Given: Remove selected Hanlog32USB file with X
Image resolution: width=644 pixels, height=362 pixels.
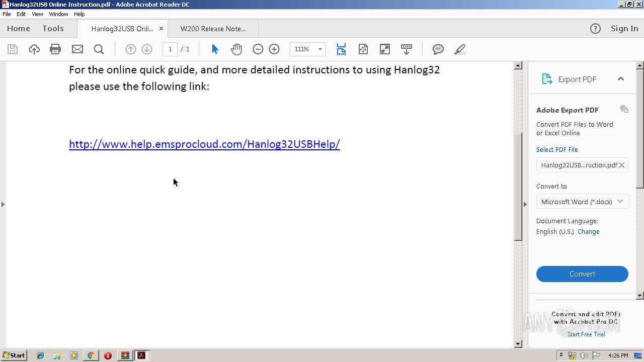Looking at the screenshot, I should tap(622, 165).
